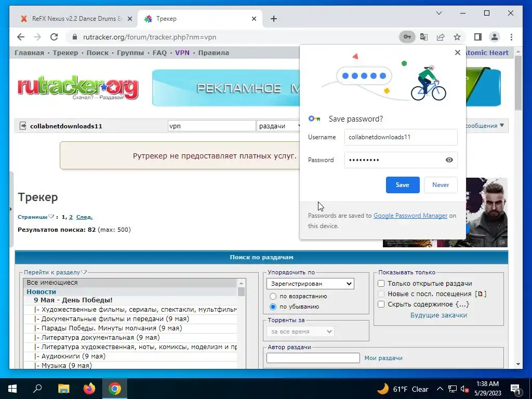The width and height of the screenshot is (532, 399).
Task: Open the Chrome profile avatar
Action: pyautogui.click(x=495, y=37)
